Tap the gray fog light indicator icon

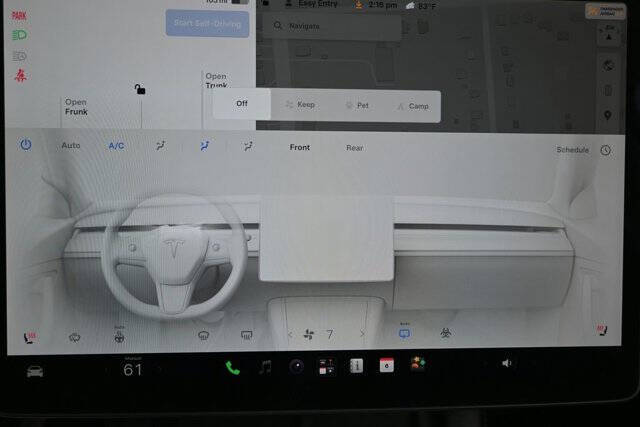pyautogui.click(x=19, y=56)
